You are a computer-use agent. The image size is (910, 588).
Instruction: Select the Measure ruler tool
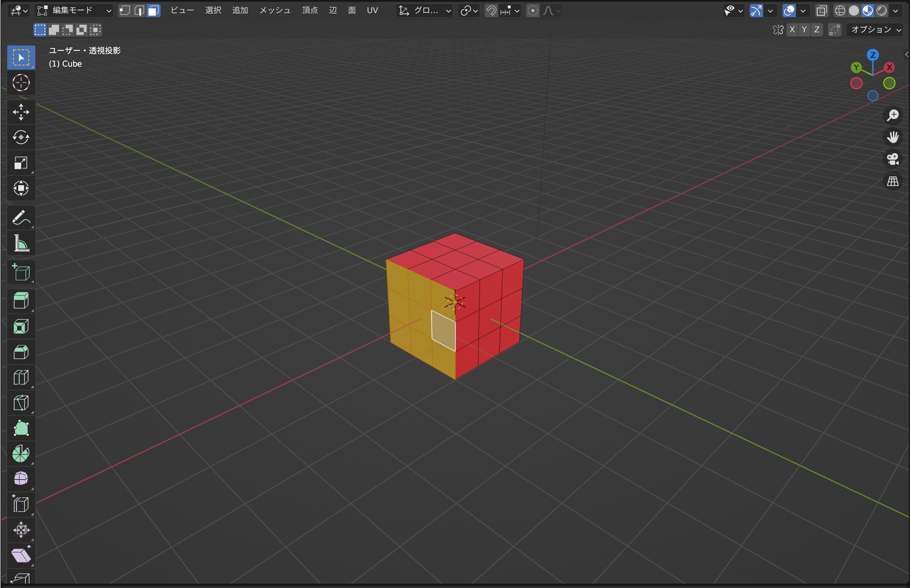coord(21,243)
